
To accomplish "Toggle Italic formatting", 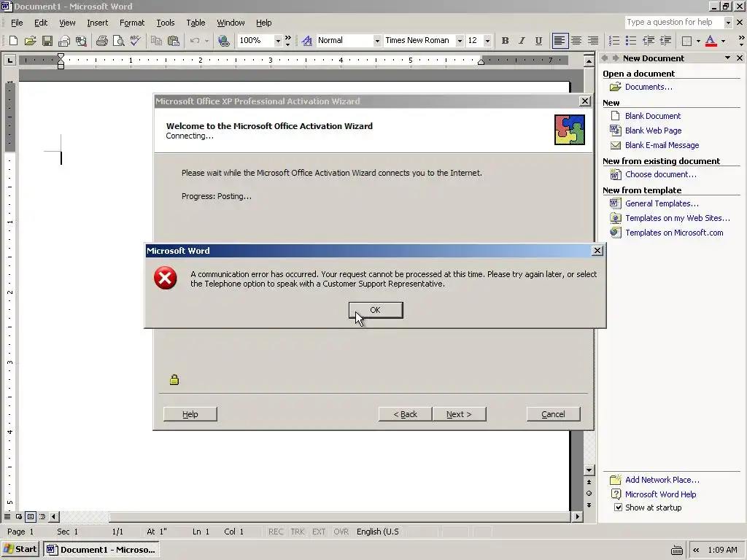I will (522, 41).
